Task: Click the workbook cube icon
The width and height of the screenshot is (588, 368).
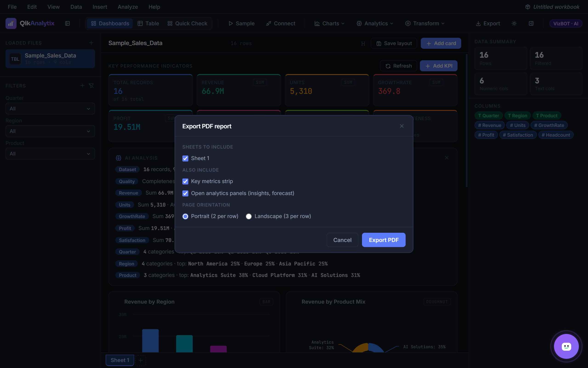Action: [x=528, y=7]
